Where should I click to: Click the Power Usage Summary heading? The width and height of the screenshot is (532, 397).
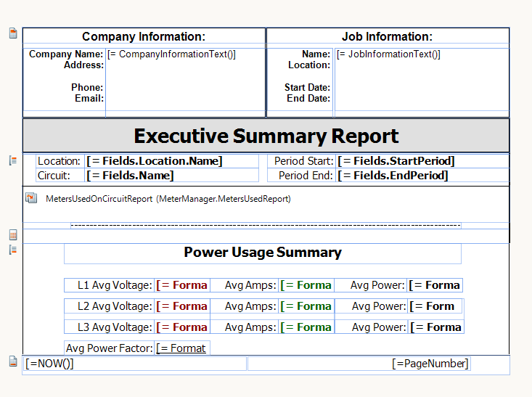coord(263,253)
